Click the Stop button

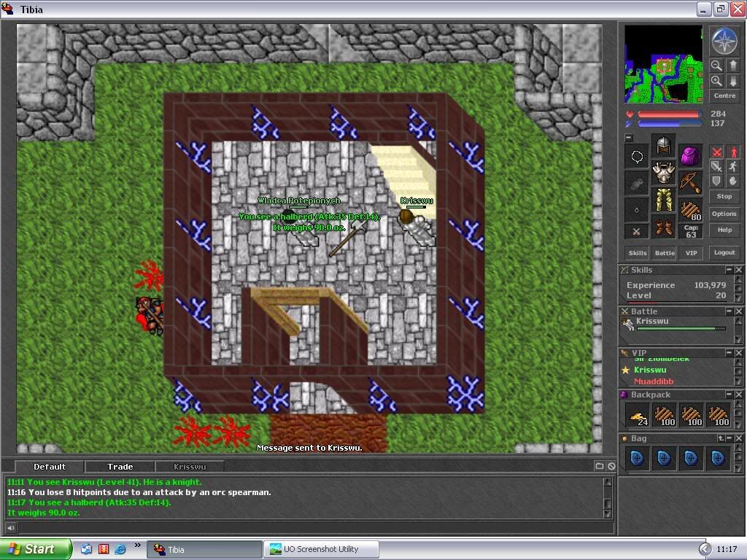tap(724, 196)
